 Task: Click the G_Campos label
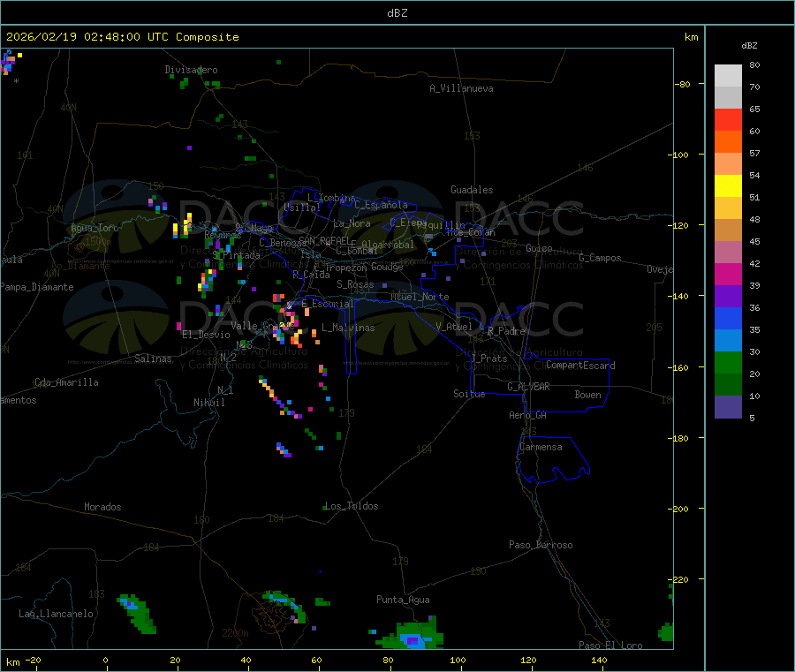[x=600, y=258]
